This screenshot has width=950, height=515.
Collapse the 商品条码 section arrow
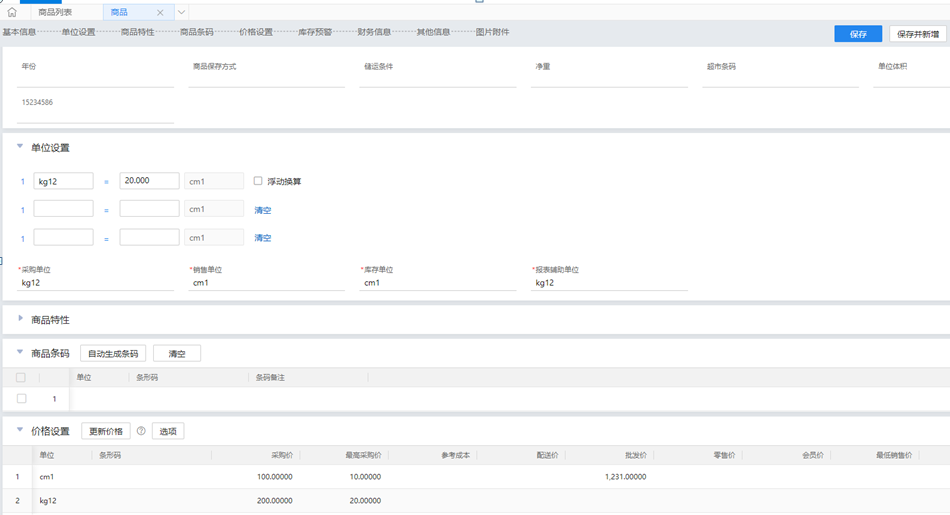click(x=20, y=353)
